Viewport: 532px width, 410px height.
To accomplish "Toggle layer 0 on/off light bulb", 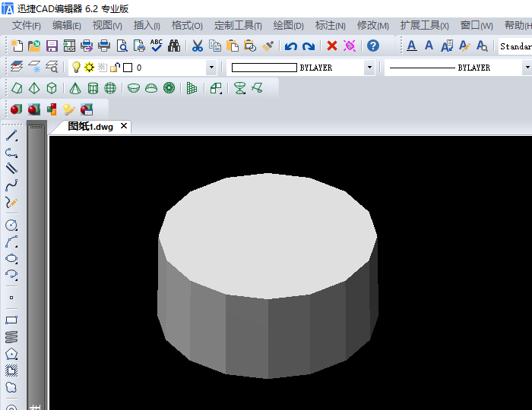I will [76, 68].
